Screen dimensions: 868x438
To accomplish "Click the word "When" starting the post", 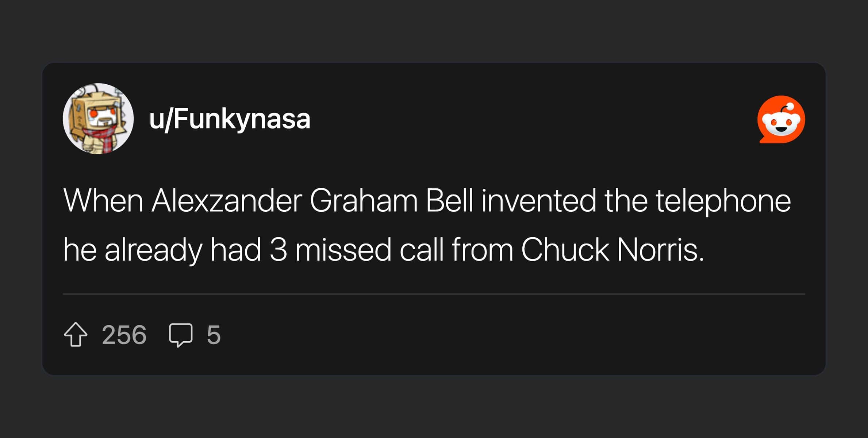I will [103, 200].
